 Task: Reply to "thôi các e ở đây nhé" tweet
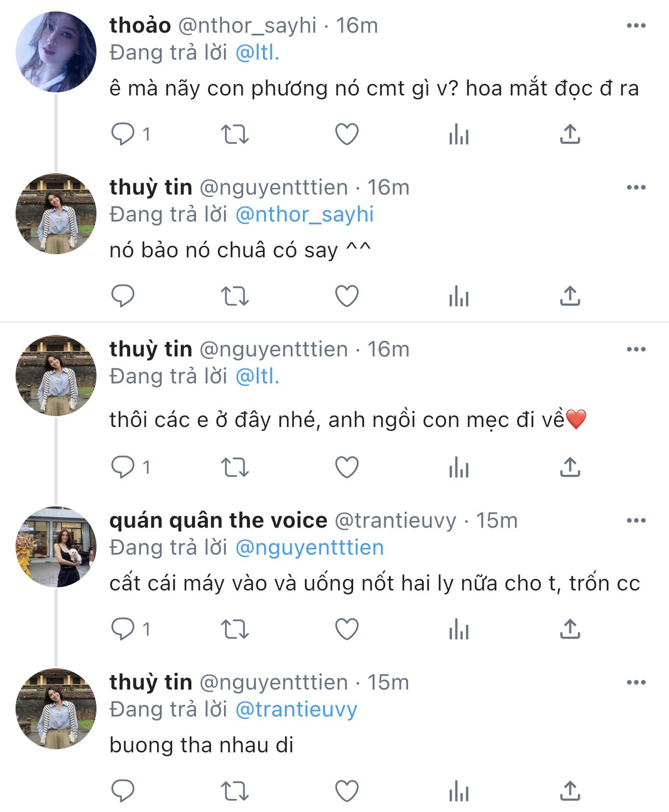(x=123, y=467)
